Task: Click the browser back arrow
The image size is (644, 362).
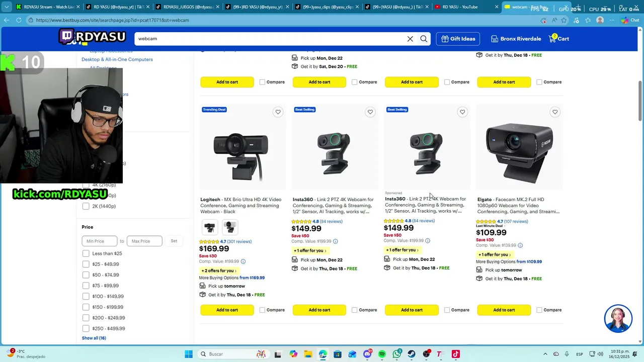Action: 7,20
